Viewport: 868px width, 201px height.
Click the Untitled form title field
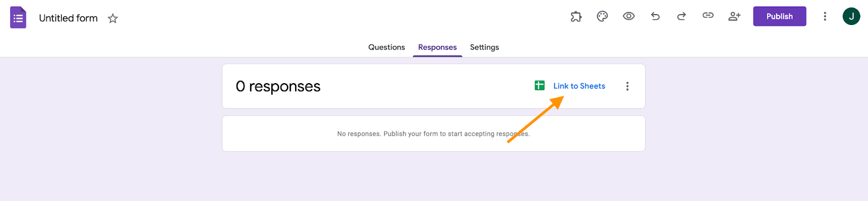[x=68, y=18]
